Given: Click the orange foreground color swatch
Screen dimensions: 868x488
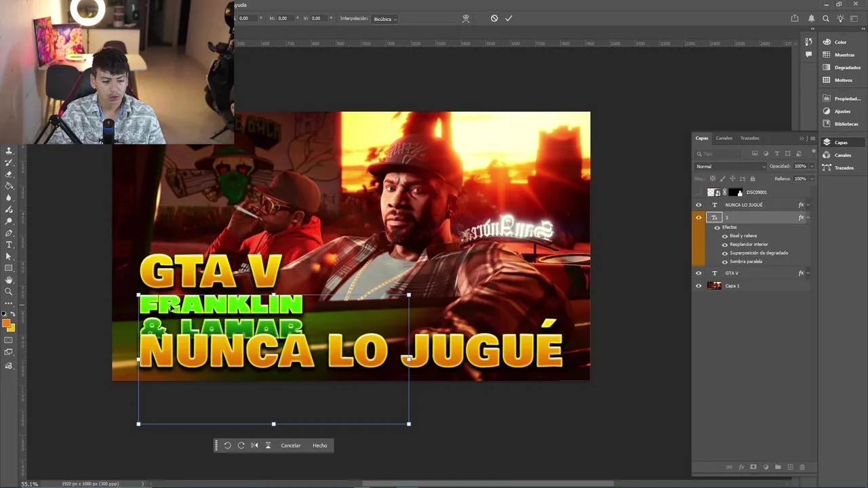Looking at the screenshot, I should [x=6, y=323].
